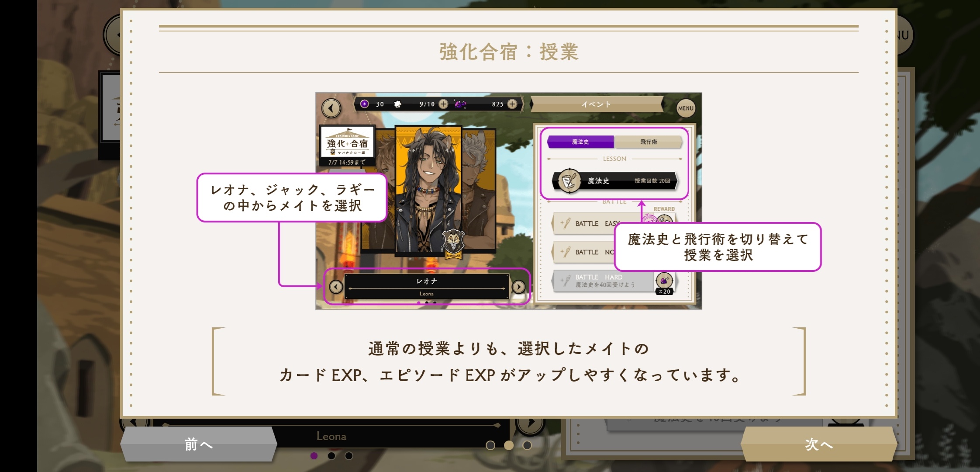980x472 pixels.
Task: Start the 魔法史 lesson button
Action: coord(615,180)
